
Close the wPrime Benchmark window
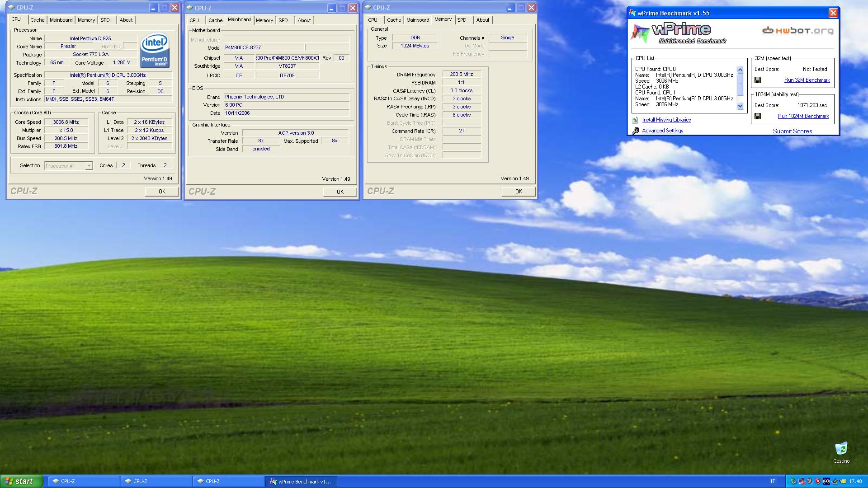[x=833, y=13]
